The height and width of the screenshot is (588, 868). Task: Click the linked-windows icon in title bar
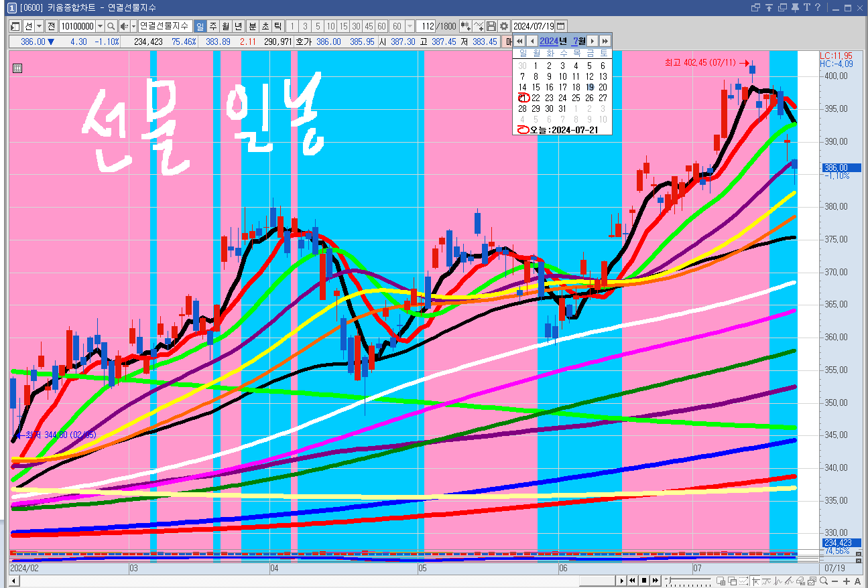click(x=756, y=7)
